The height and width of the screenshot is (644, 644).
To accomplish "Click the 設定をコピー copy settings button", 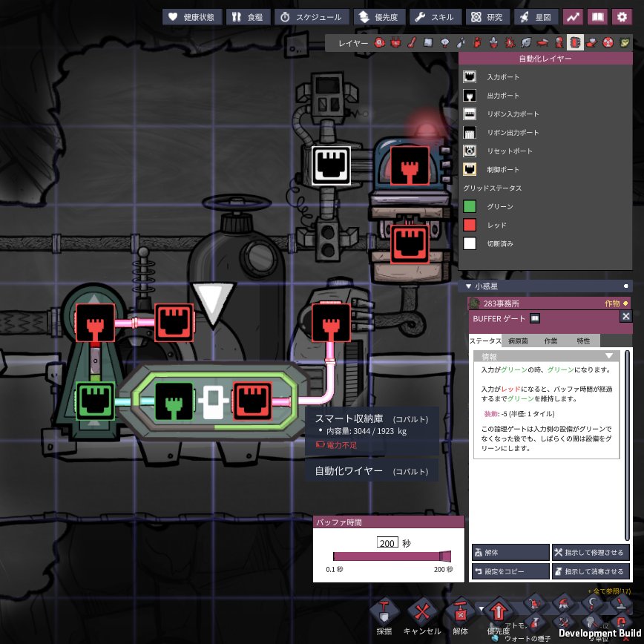I will (x=510, y=571).
